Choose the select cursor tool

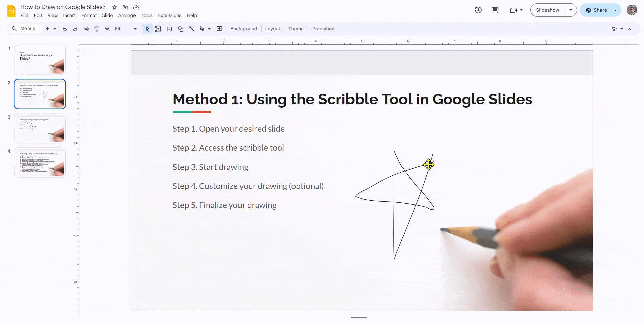148,29
